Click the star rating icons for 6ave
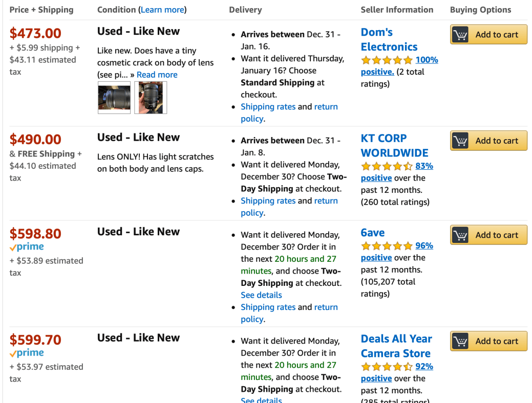 (x=387, y=246)
